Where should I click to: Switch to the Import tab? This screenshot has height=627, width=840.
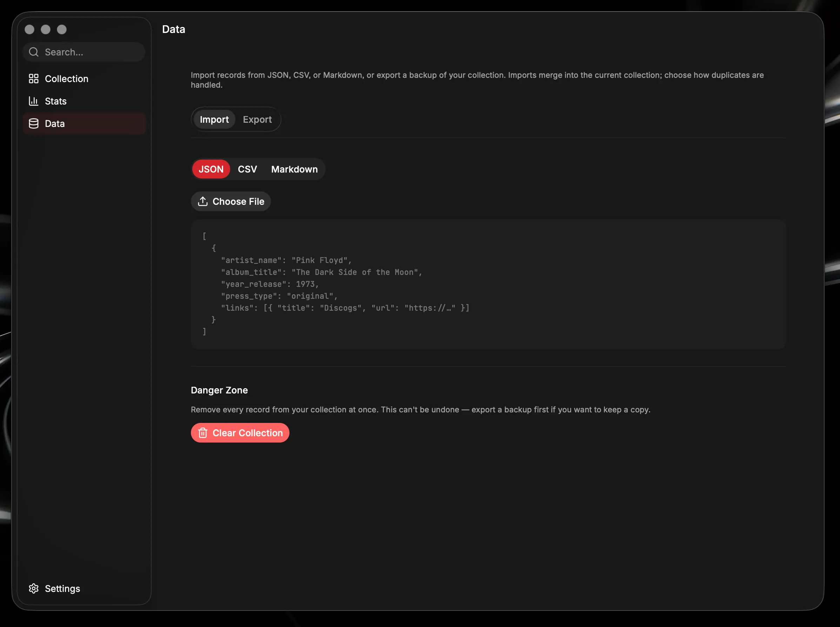[214, 119]
